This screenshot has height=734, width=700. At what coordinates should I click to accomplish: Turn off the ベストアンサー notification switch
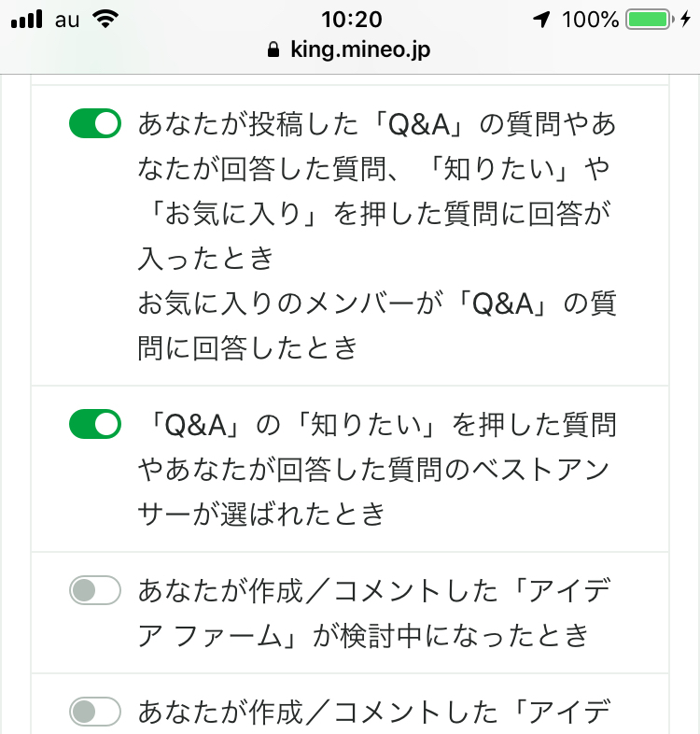point(95,425)
